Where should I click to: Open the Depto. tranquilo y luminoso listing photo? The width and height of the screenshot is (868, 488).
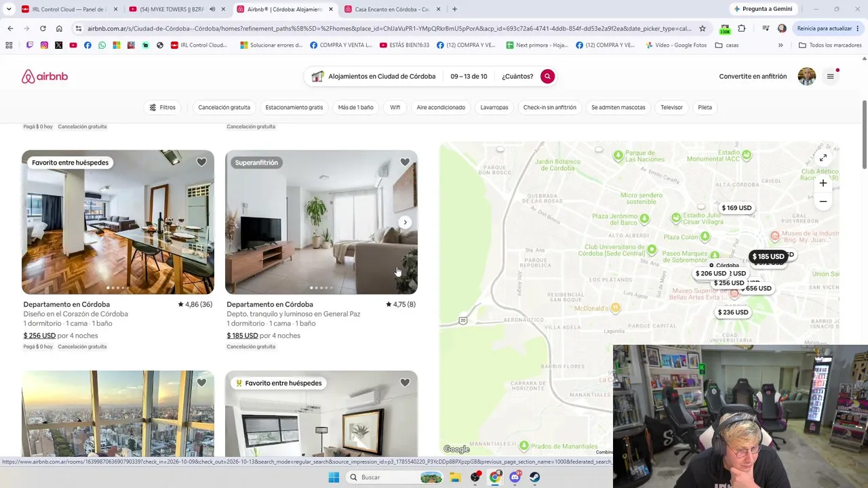click(321, 222)
